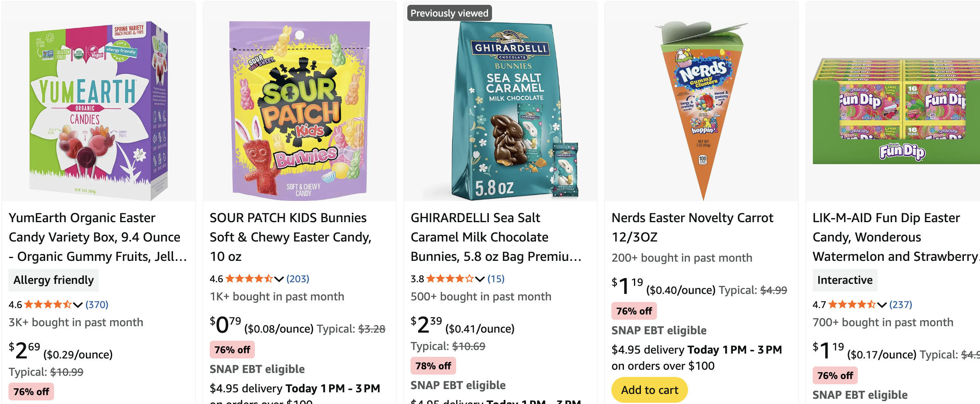Add Nerds Easter Carrot to cart
Image resolution: width=980 pixels, height=404 pixels.
[649, 390]
